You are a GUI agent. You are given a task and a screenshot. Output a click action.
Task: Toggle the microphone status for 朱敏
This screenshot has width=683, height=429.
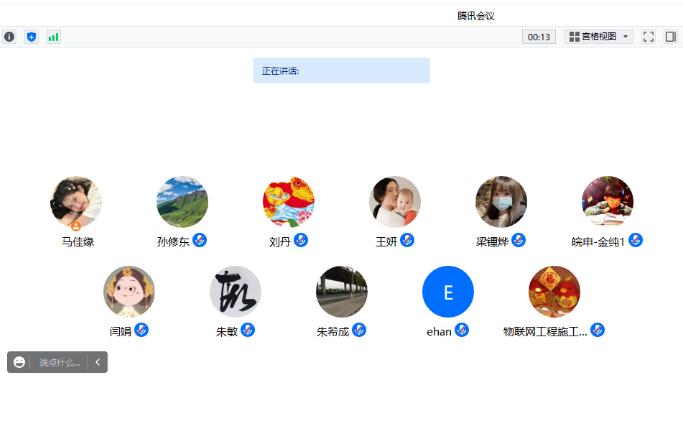point(248,330)
